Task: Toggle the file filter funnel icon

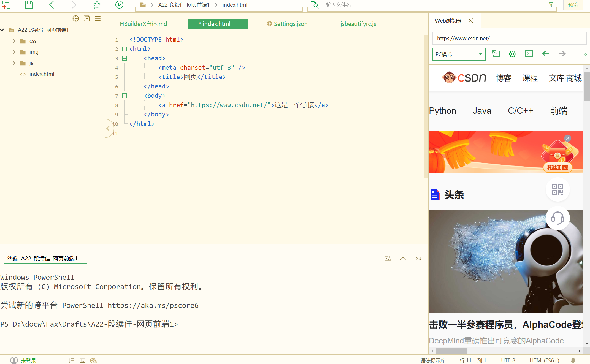Action: pos(551,5)
